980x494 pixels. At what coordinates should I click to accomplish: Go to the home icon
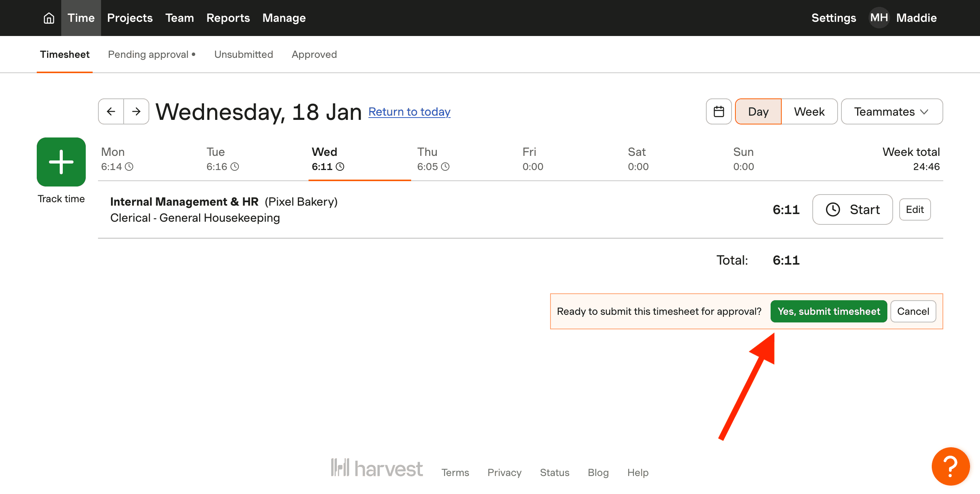point(49,18)
